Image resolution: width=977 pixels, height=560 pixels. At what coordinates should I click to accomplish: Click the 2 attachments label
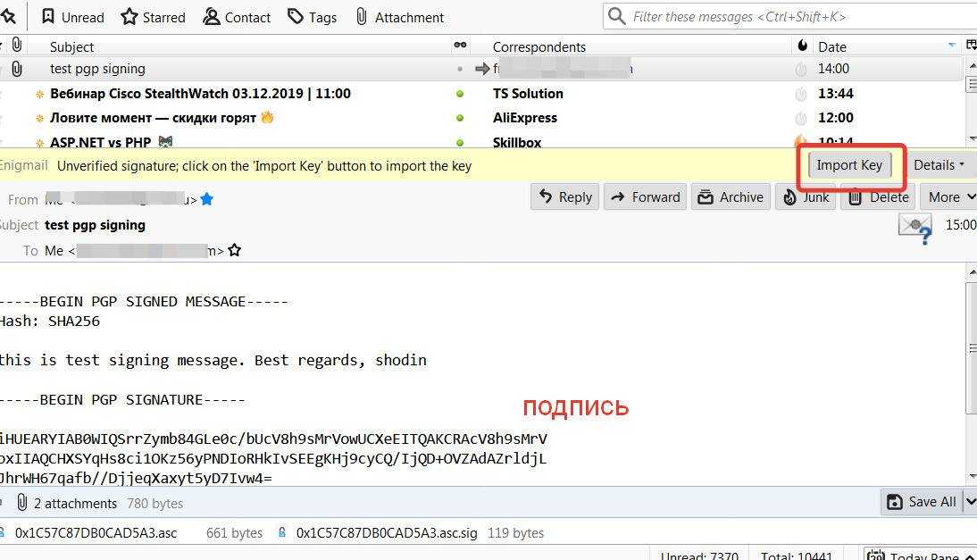coord(75,504)
